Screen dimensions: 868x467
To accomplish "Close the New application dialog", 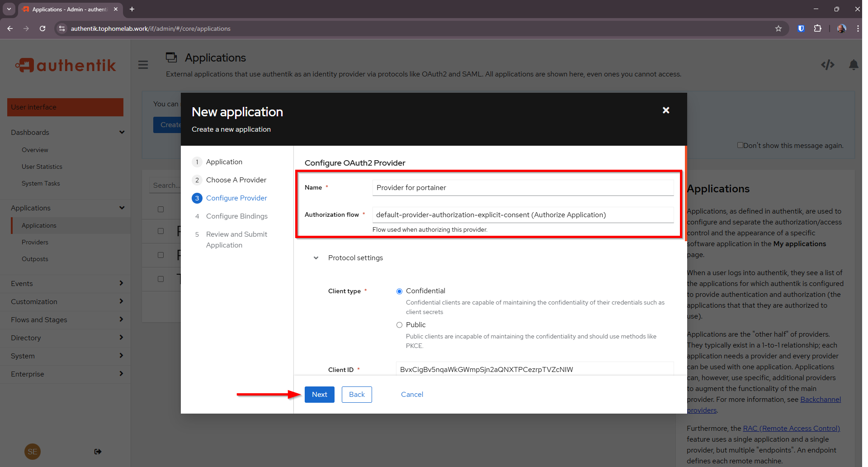I will pyautogui.click(x=665, y=110).
